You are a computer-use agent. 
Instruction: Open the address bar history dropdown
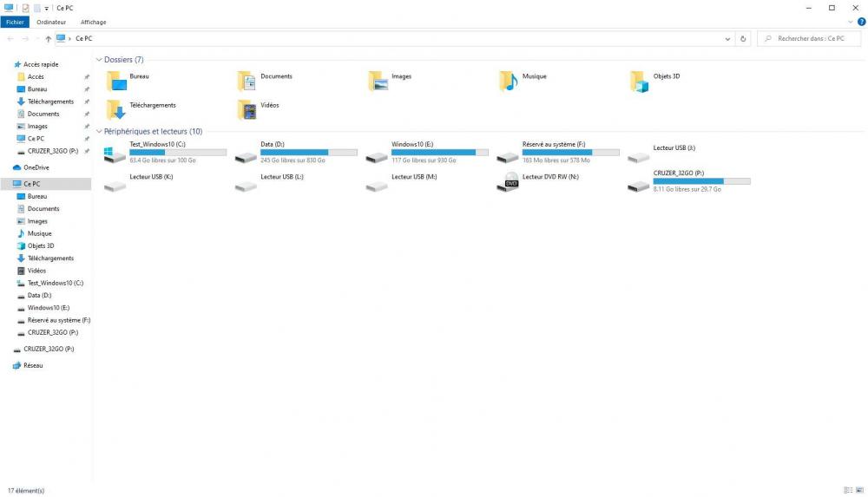pyautogui.click(x=727, y=39)
